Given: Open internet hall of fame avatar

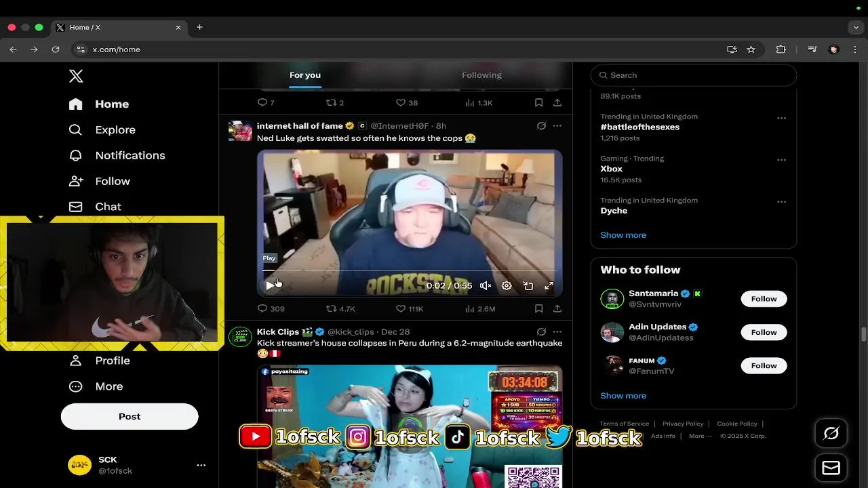Looking at the screenshot, I should click(240, 131).
